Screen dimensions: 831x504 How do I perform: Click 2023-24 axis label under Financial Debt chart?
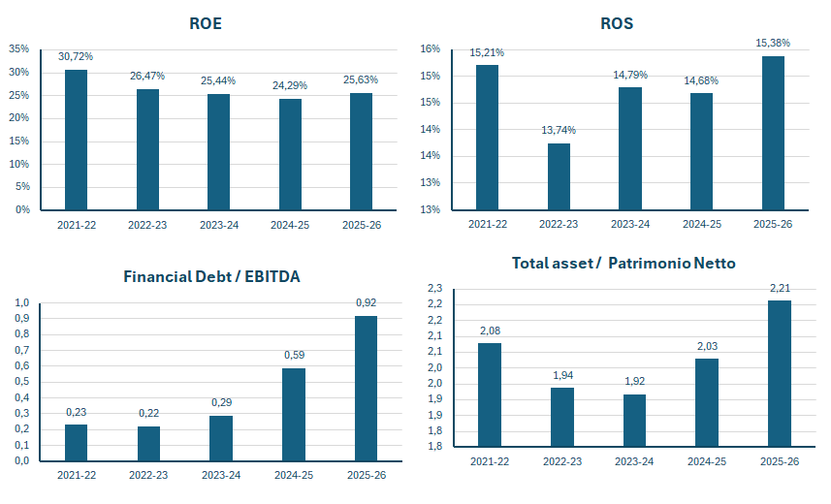[221, 475]
